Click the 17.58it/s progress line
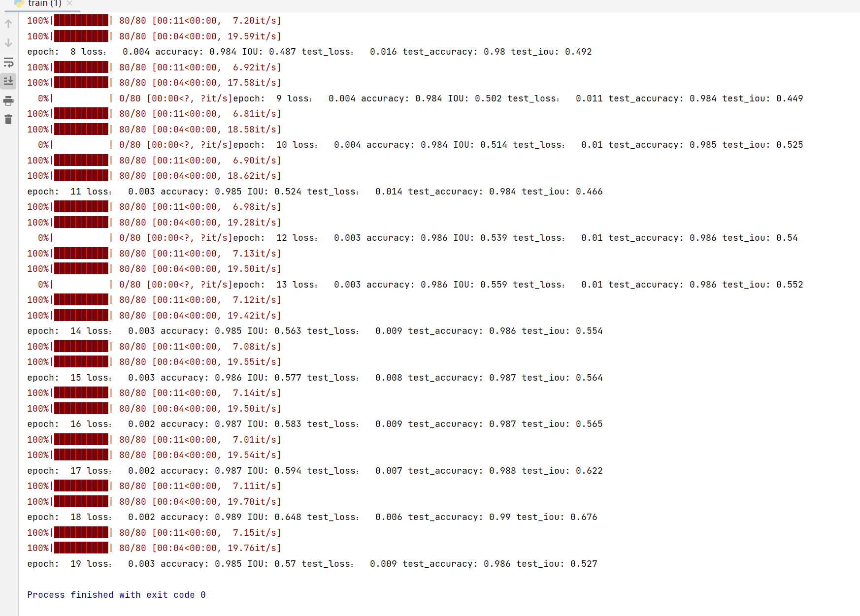The image size is (860, 616). (154, 83)
